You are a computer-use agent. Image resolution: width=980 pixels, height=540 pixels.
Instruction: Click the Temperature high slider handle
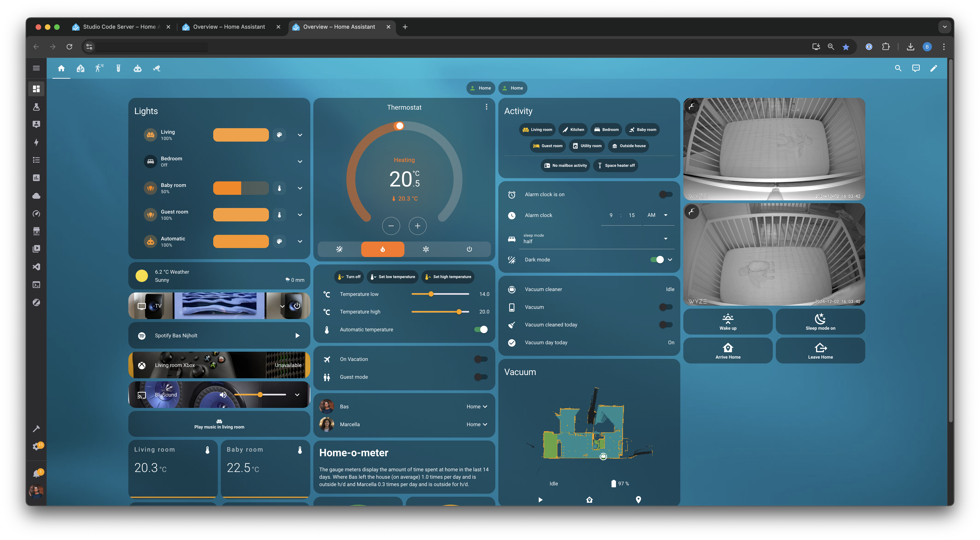[459, 312]
